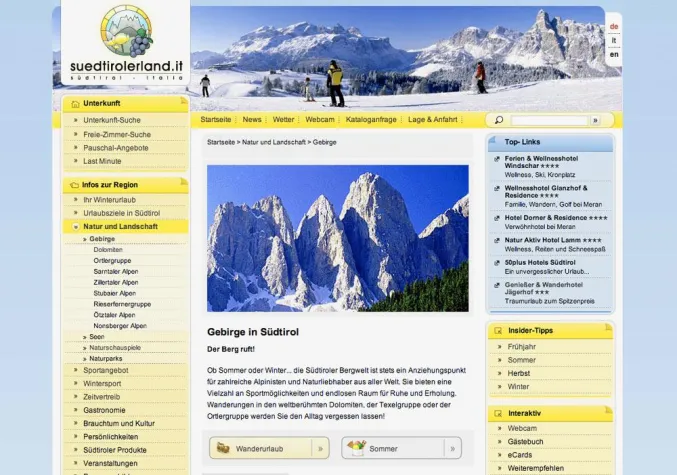The width and height of the screenshot is (677, 475).
Task: Click the folder icon beside Infos zur Region
Action: tap(74, 185)
